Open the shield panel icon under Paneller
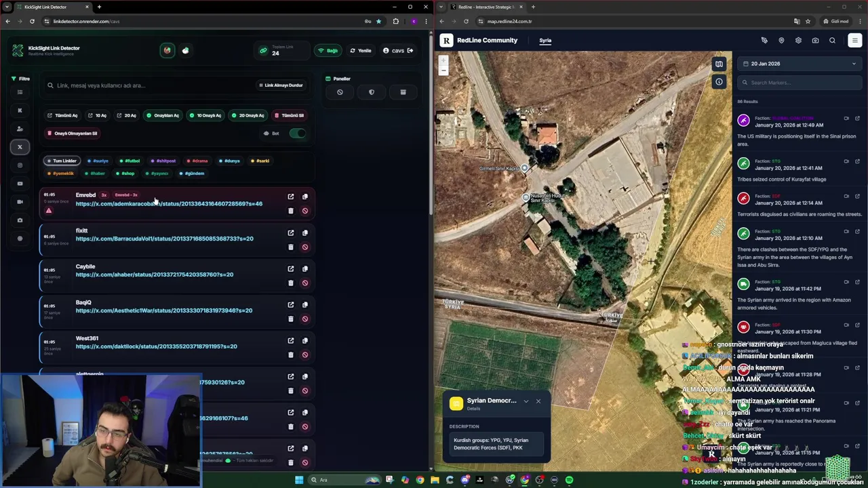This screenshot has height=488, width=868. (x=371, y=92)
